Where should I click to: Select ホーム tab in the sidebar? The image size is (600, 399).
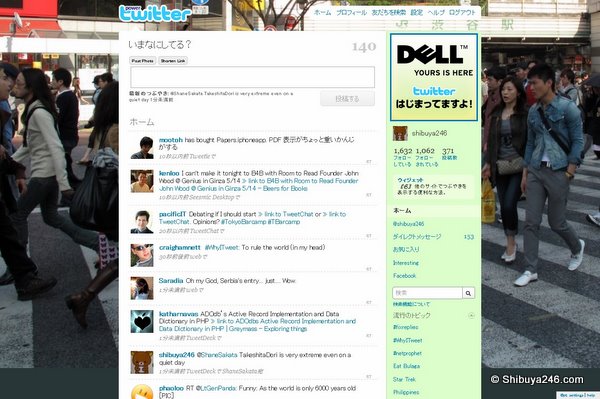(x=434, y=211)
